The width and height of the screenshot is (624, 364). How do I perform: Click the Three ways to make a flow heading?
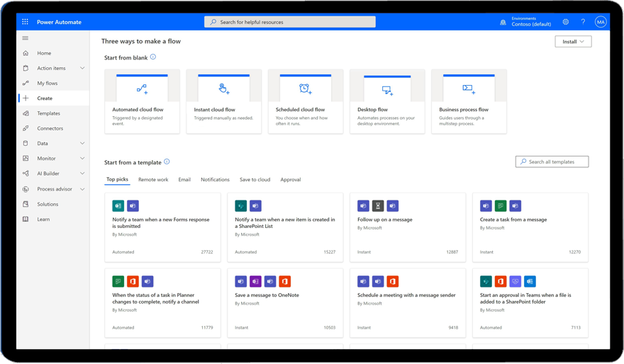(x=141, y=41)
